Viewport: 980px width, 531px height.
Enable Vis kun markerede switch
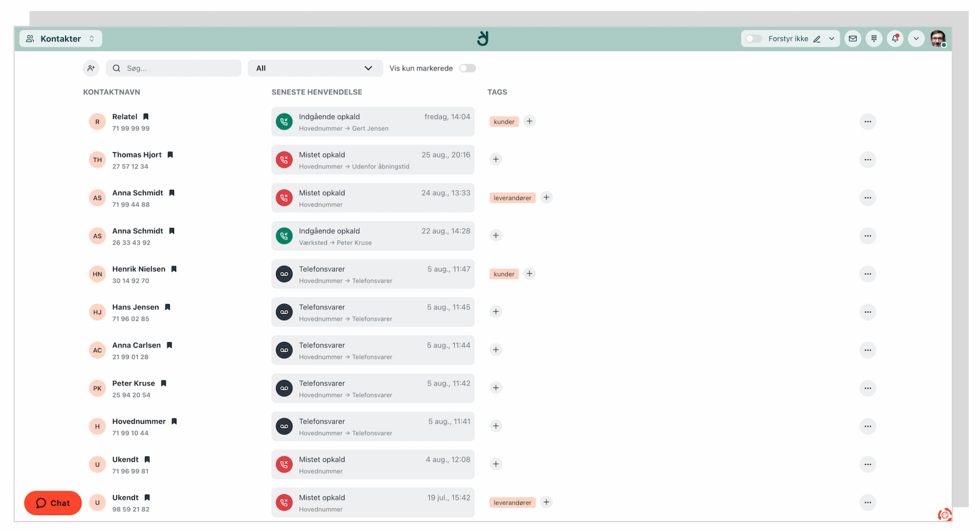pyautogui.click(x=467, y=68)
